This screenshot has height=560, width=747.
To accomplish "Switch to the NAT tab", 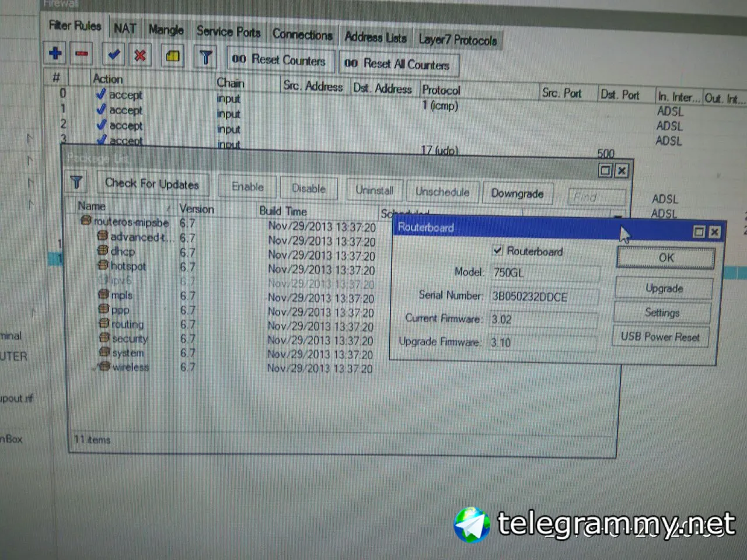I will click(x=125, y=29).
